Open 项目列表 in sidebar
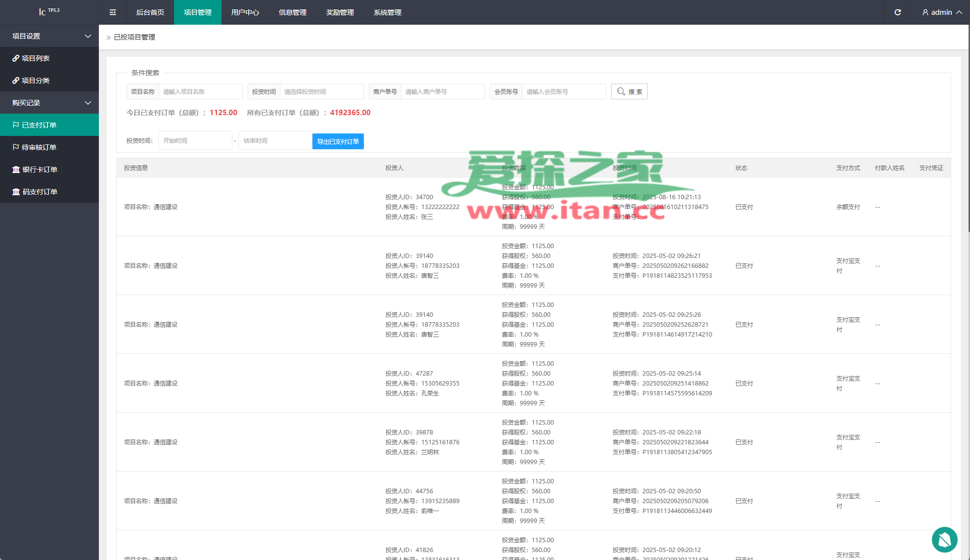This screenshot has width=970, height=560. click(49, 58)
